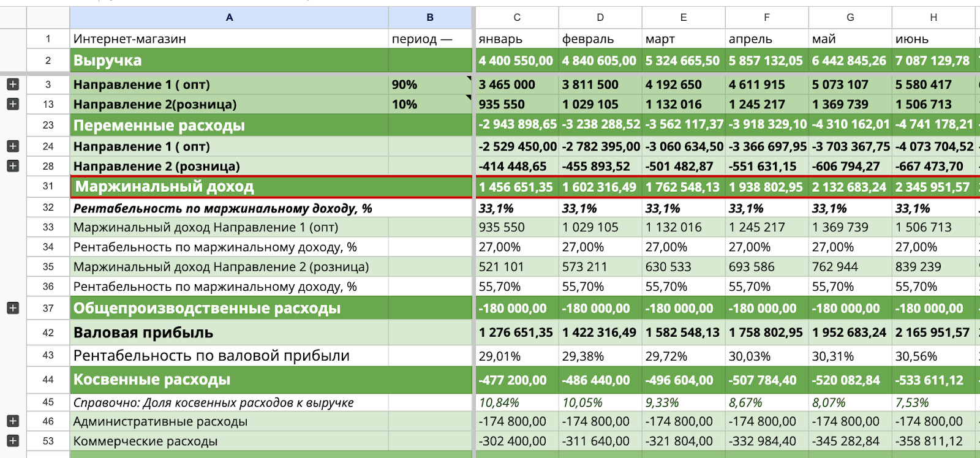Expand the Общепроизводственные расходы row group

click(x=13, y=308)
